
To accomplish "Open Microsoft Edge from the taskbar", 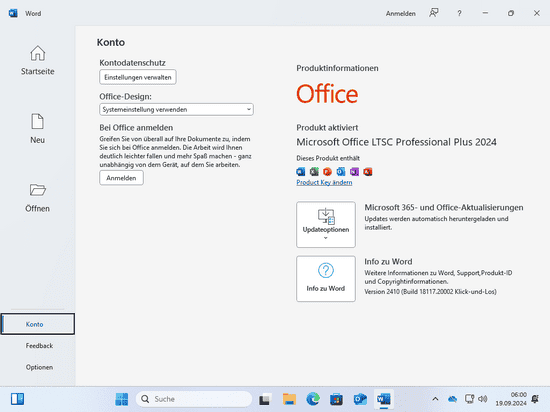I will [x=313, y=399].
